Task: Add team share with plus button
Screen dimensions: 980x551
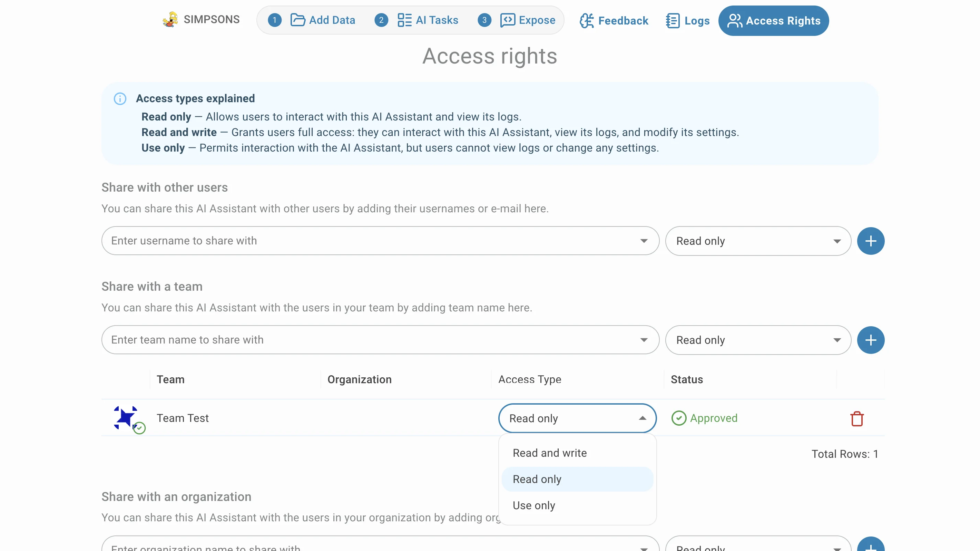Action: point(870,340)
